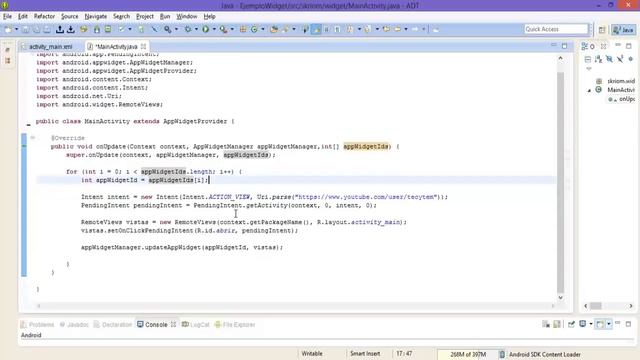Click the Last Edit Location icon
The height and width of the screenshot is (360, 640).
coord(386,29)
